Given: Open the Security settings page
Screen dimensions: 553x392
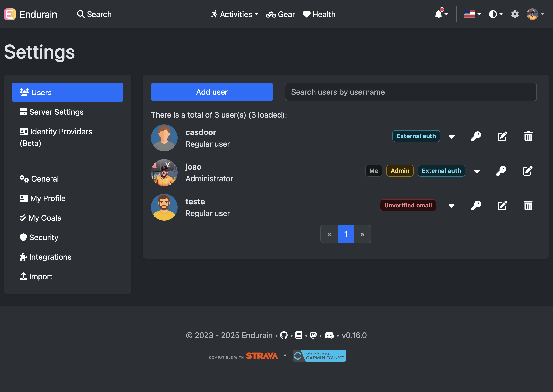Looking at the screenshot, I should pyautogui.click(x=44, y=237).
